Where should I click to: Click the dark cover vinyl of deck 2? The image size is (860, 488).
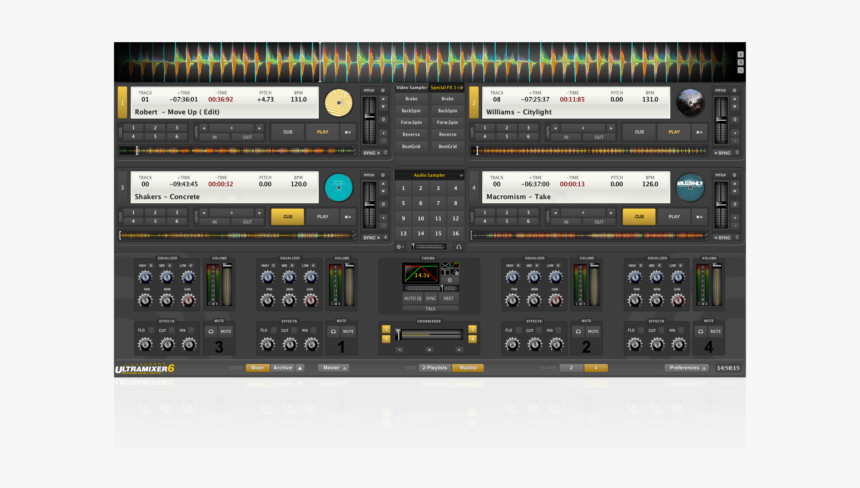(690, 103)
